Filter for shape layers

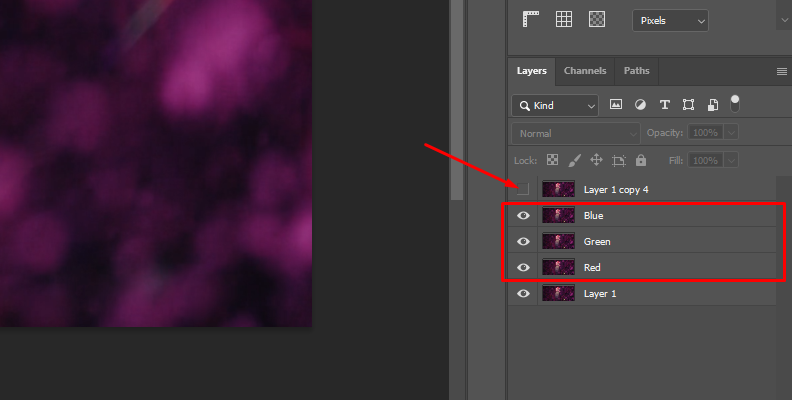coord(688,105)
